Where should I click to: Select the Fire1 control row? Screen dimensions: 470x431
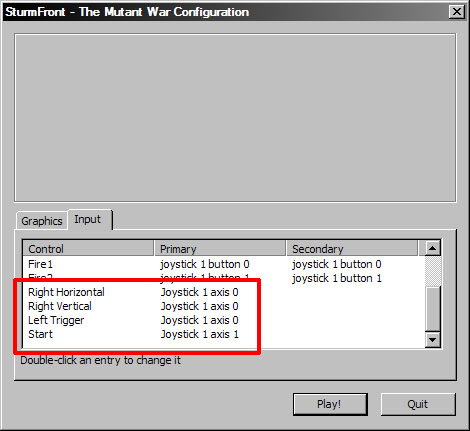click(224, 264)
